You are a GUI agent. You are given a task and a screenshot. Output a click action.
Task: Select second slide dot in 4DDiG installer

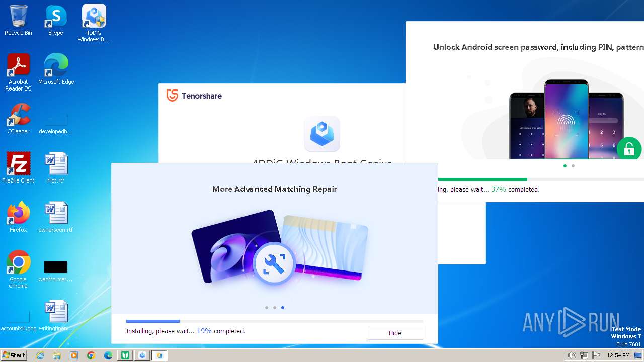275,308
